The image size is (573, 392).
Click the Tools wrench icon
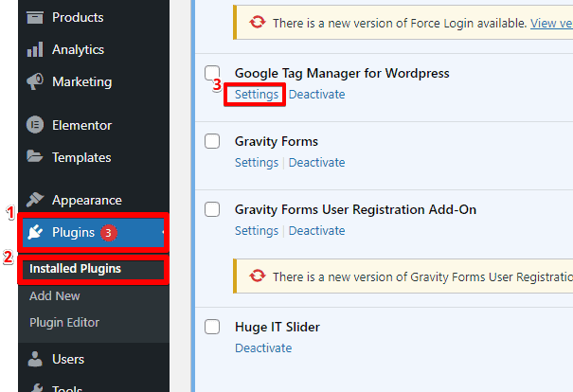coord(37,388)
